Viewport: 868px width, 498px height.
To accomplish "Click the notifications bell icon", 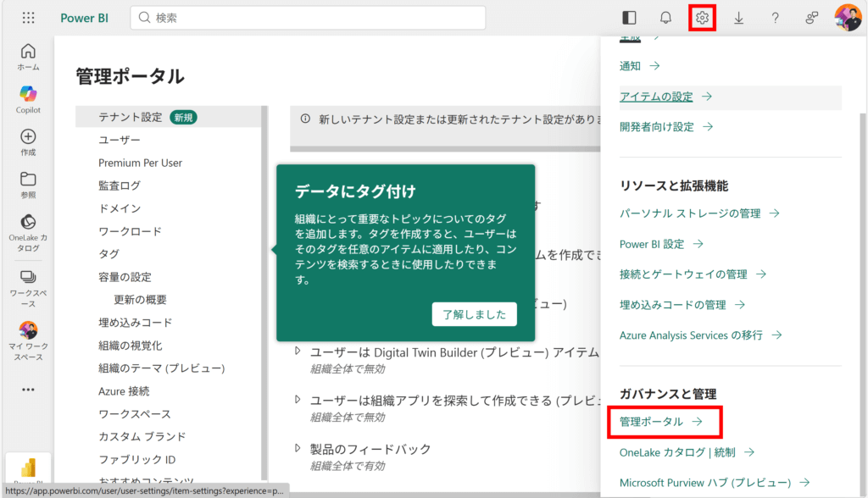I will coord(665,18).
